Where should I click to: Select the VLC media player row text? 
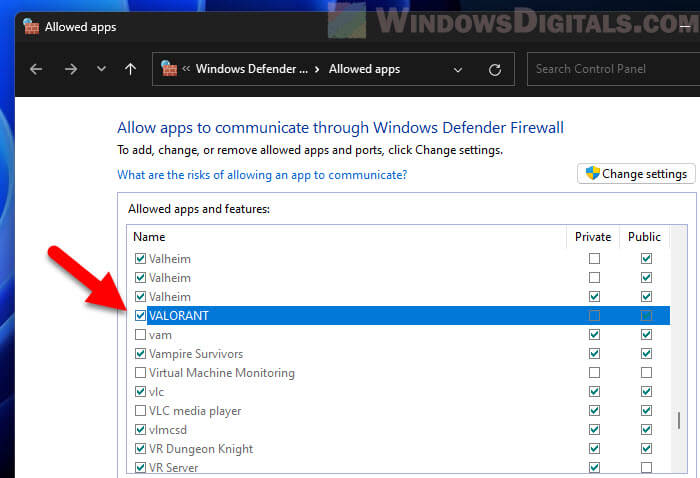195,411
